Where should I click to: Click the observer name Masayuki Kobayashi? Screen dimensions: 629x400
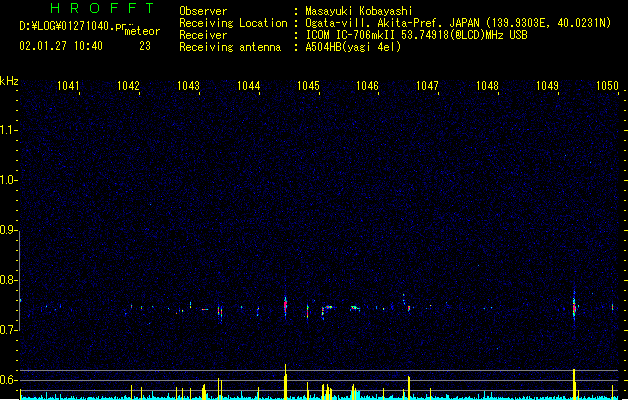tap(359, 11)
